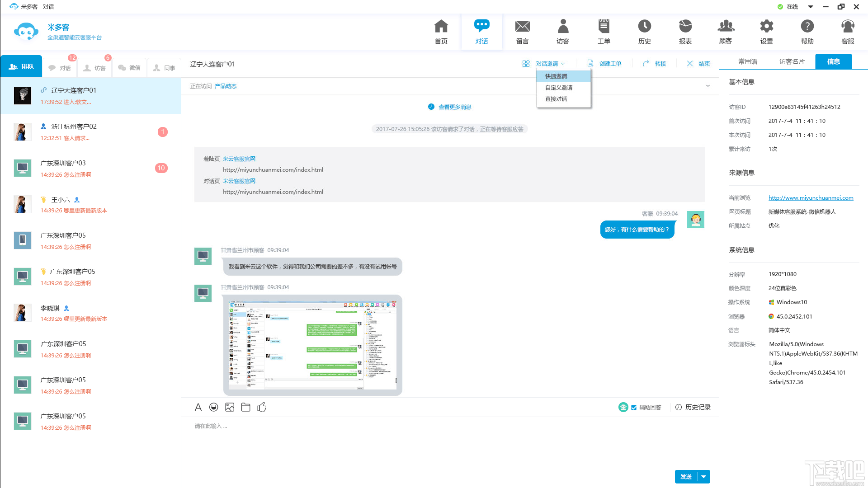Click the thumbs-up rating icon
This screenshot has width=868, height=488.
(262, 407)
